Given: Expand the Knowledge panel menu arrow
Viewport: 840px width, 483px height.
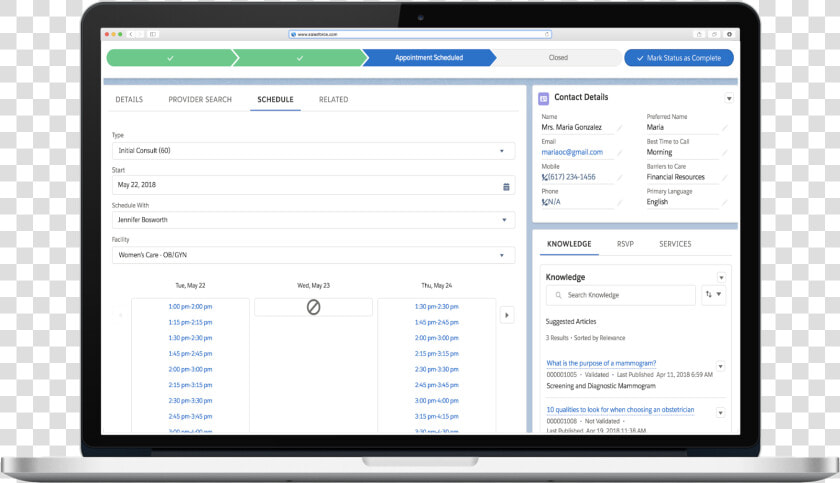Looking at the screenshot, I should [x=721, y=277].
